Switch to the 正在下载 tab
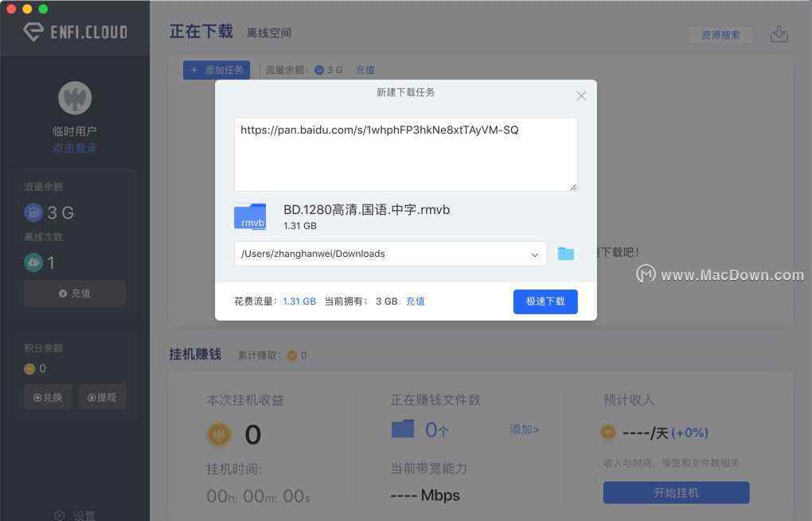Viewport: 812px width, 521px height. 201,32
